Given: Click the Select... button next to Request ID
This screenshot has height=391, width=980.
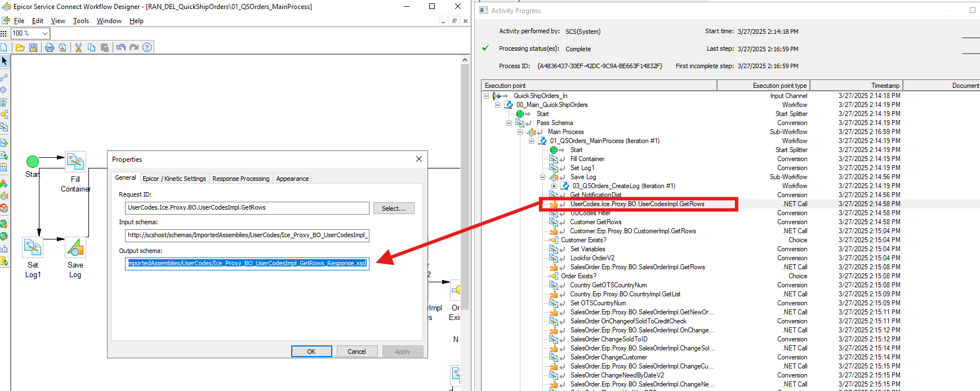Looking at the screenshot, I should (393, 208).
